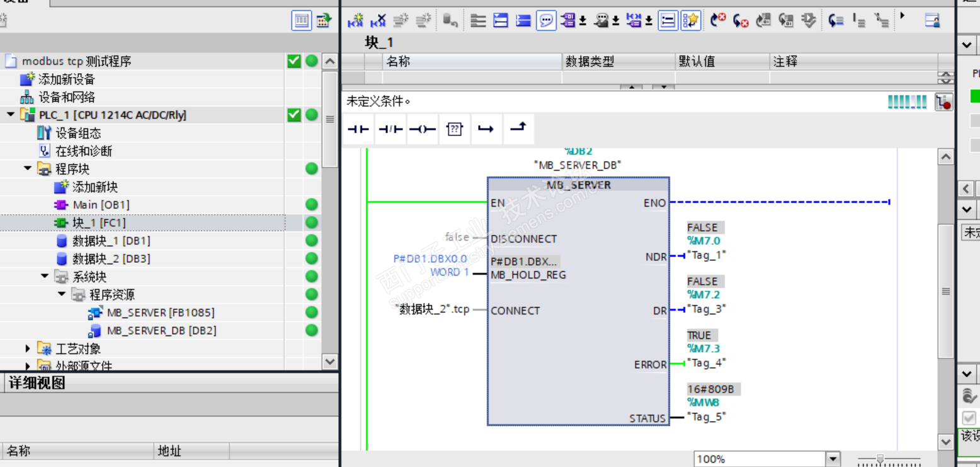
Task: Expand block interface with the down arrow handle
Action: tap(663, 87)
